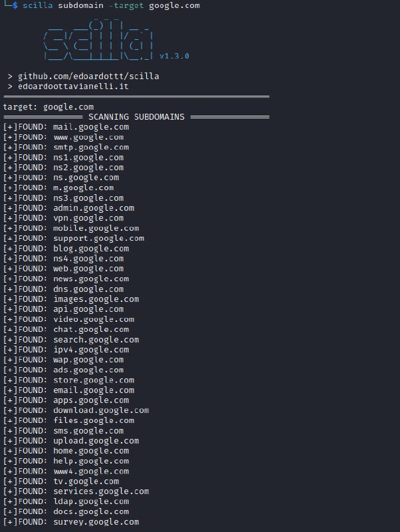Click the 'target: google.com' line

[49, 107]
